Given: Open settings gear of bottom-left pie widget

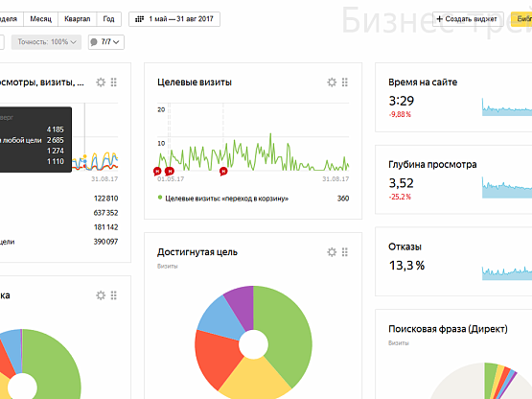Looking at the screenshot, I should pos(101,295).
